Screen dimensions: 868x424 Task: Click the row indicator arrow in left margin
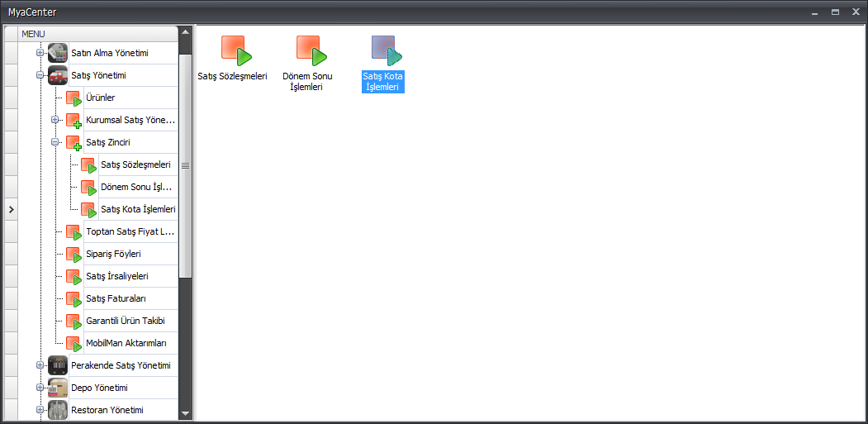click(x=11, y=209)
